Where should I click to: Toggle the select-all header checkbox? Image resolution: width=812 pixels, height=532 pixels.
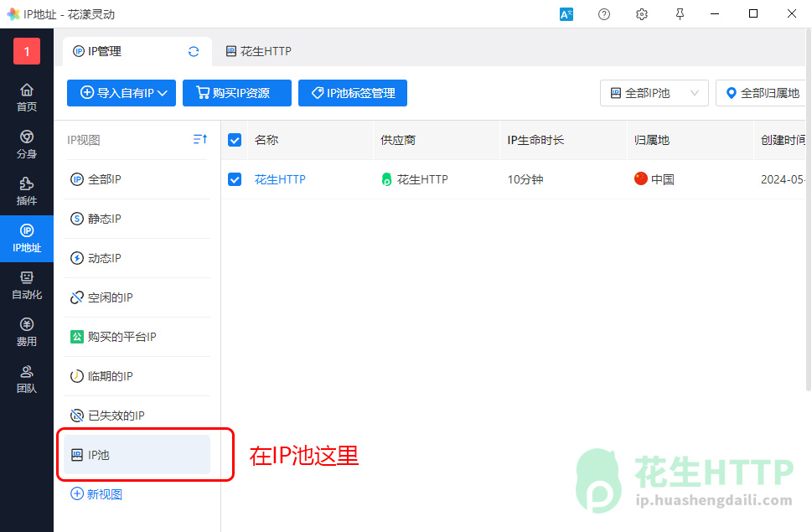235,140
